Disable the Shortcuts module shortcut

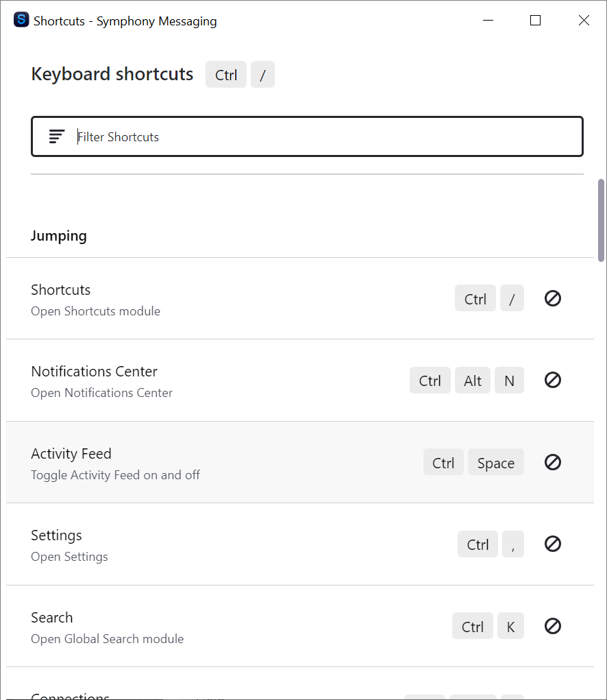tap(553, 298)
